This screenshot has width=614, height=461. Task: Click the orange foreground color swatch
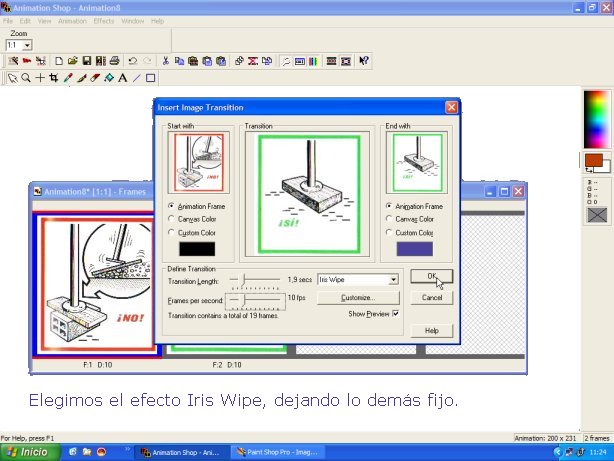coord(594,160)
